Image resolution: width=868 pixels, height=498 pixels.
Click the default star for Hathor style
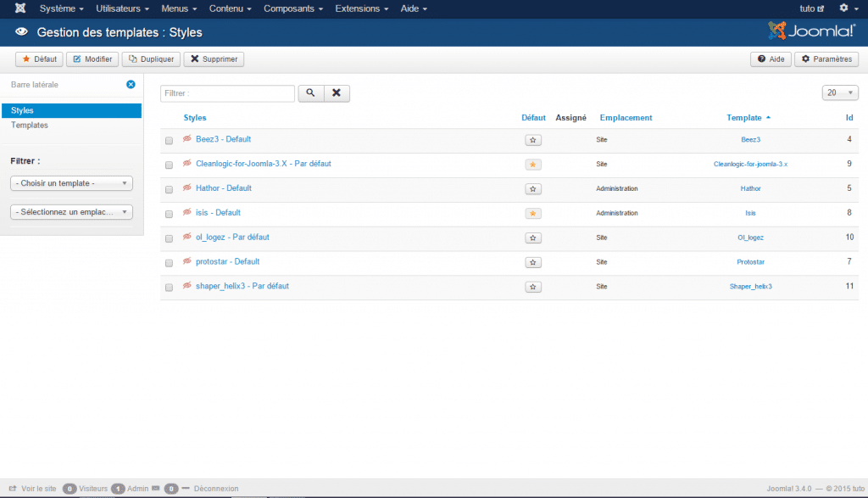533,189
